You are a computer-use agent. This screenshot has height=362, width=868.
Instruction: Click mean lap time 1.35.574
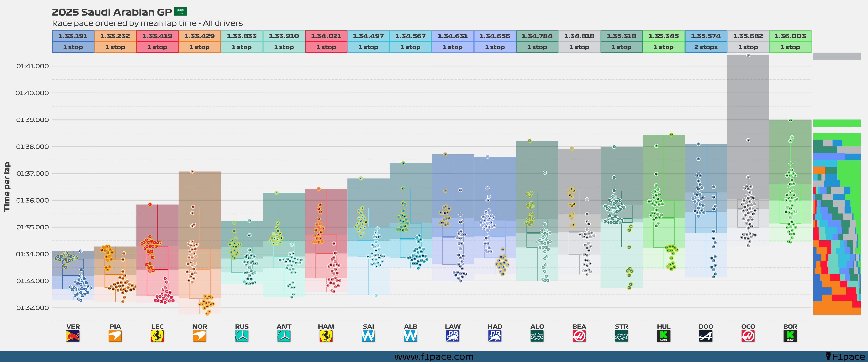pyautogui.click(x=706, y=36)
